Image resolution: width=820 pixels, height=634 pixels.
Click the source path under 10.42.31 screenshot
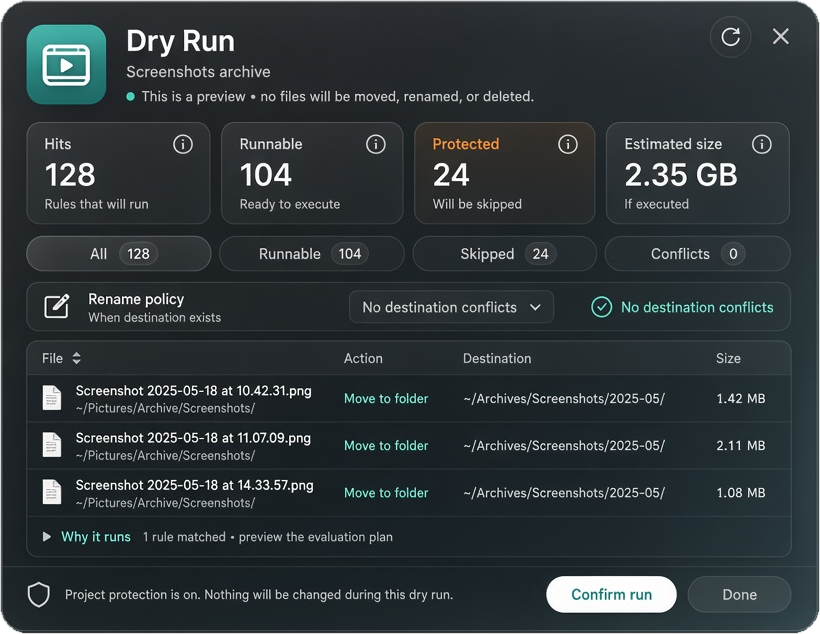point(165,409)
